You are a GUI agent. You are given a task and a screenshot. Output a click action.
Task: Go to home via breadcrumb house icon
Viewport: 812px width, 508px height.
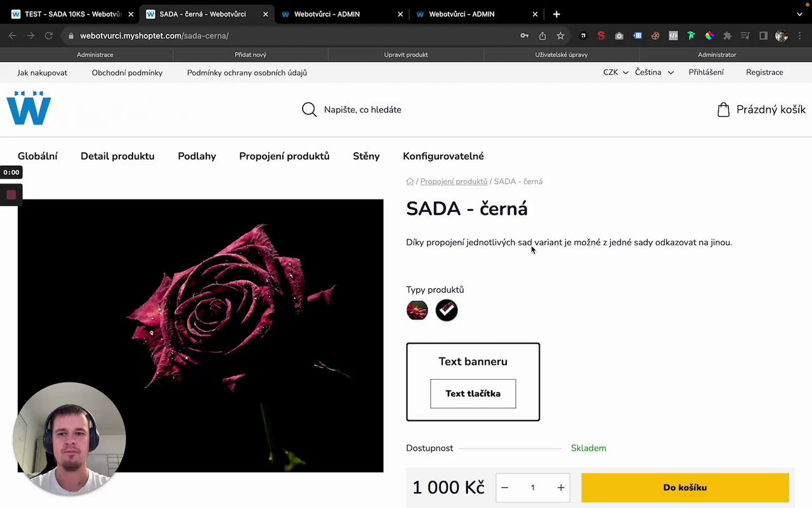[410, 182]
